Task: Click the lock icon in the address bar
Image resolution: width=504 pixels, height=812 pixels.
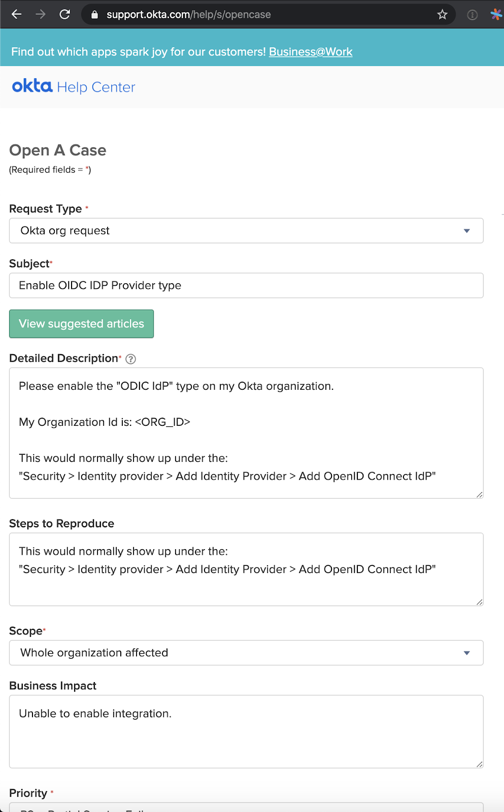Action: (94, 15)
